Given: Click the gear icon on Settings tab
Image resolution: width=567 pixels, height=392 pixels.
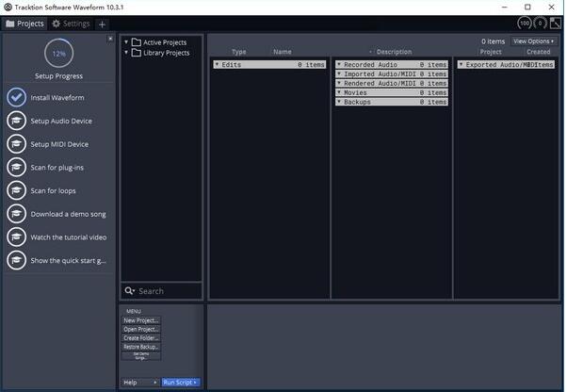Looking at the screenshot, I should point(57,24).
